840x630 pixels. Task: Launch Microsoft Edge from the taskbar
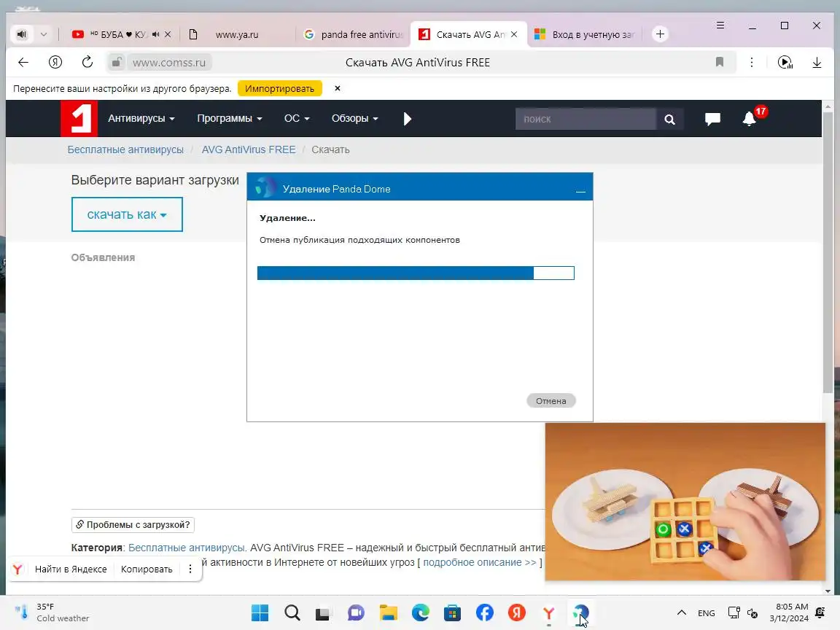coord(421,612)
